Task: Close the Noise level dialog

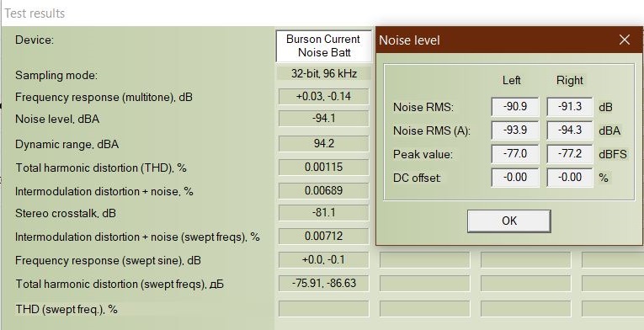Action: tap(625, 40)
